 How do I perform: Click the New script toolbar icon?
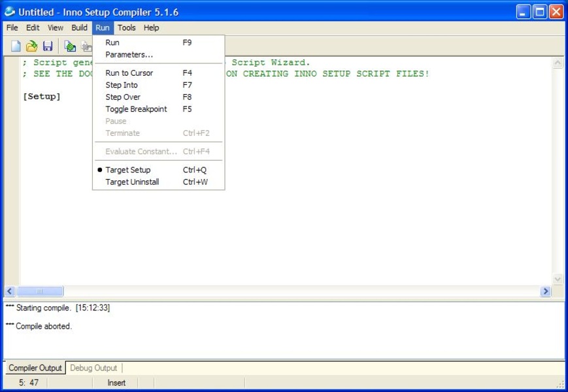click(x=16, y=46)
